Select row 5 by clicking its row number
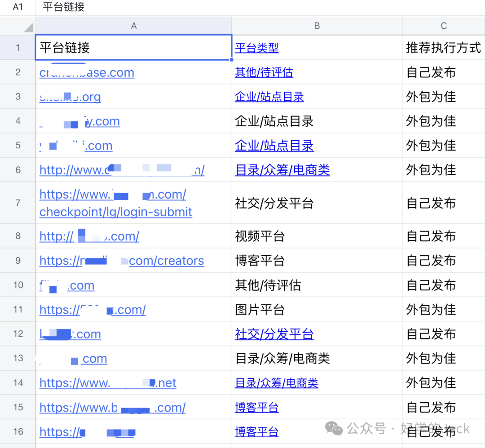 (x=17, y=145)
